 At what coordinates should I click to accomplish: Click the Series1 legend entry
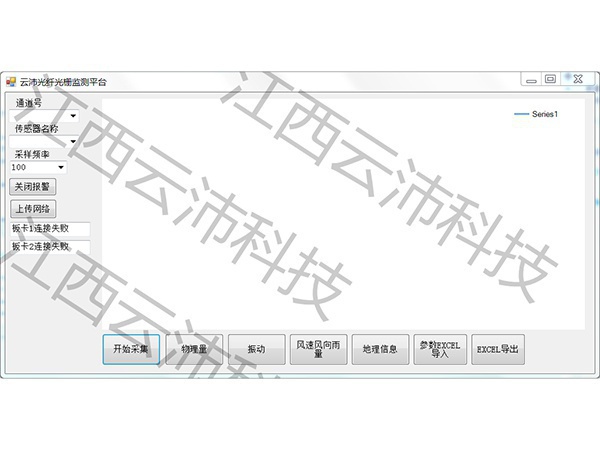[x=545, y=114]
